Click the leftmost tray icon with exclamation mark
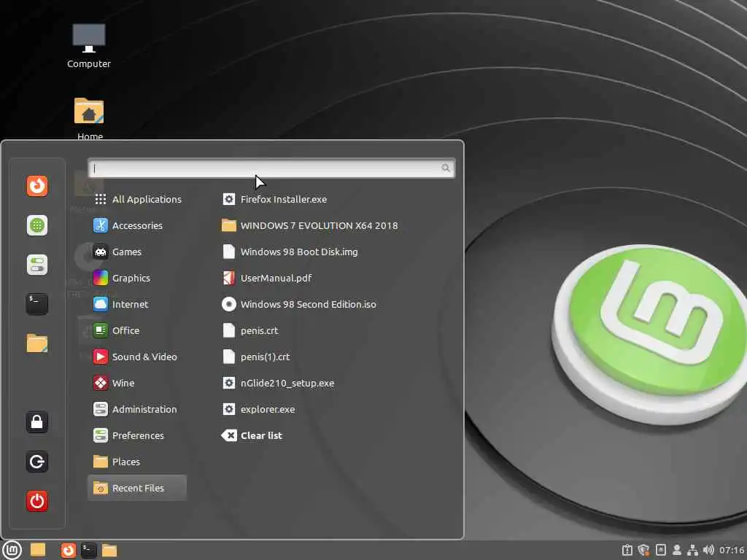747x560 pixels. [627, 550]
